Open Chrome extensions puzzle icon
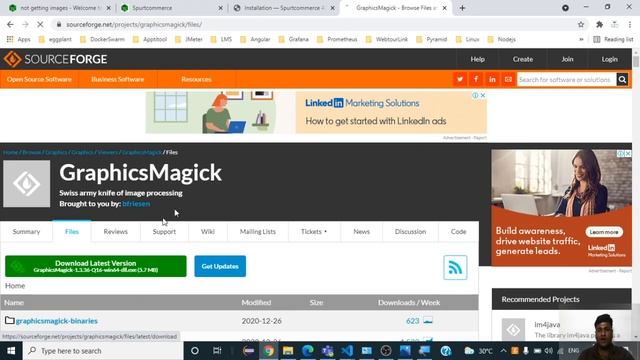This screenshot has width=640, height=360. pos(599,24)
